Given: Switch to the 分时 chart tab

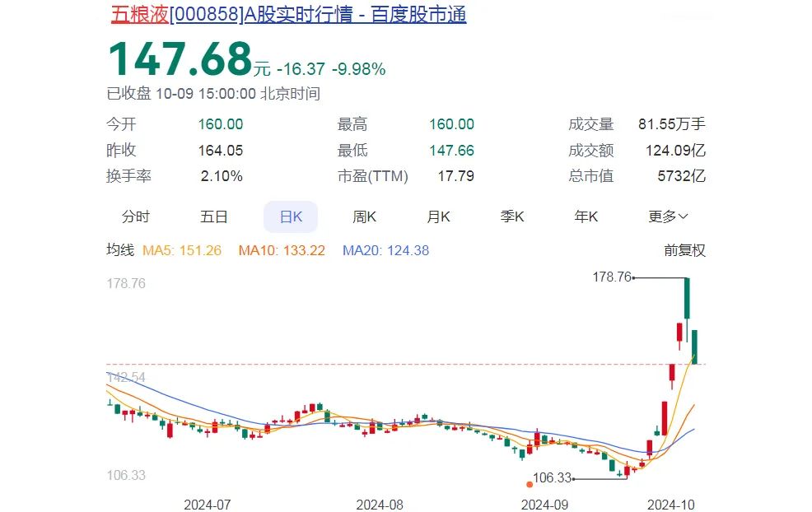Looking at the screenshot, I should (136, 216).
